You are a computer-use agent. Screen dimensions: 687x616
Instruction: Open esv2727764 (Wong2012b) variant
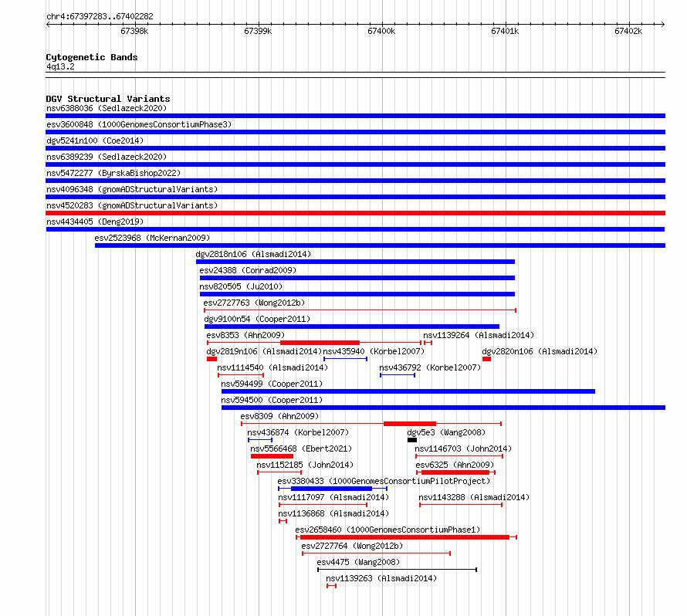[x=352, y=546]
